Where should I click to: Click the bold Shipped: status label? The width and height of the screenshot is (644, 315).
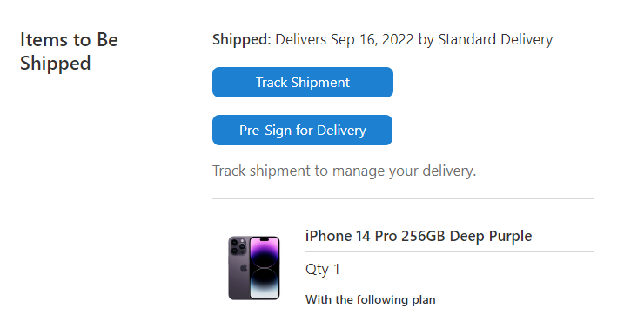[x=242, y=40]
